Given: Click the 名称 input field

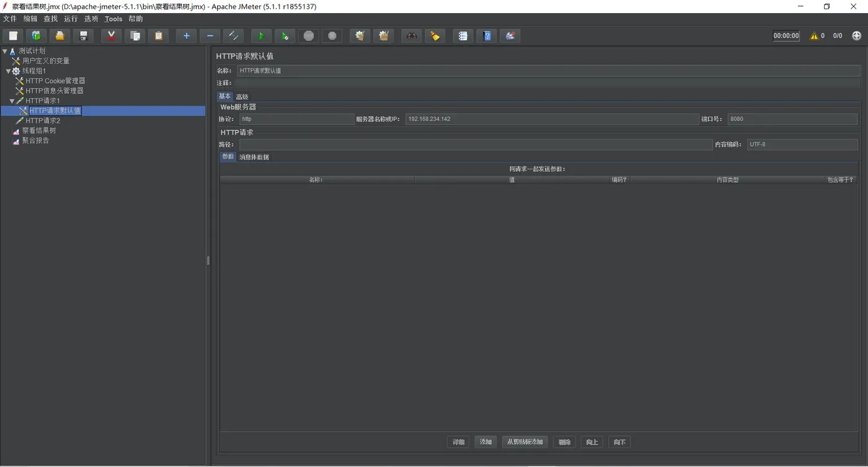Looking at the screenshot, I should pos(549,71).
